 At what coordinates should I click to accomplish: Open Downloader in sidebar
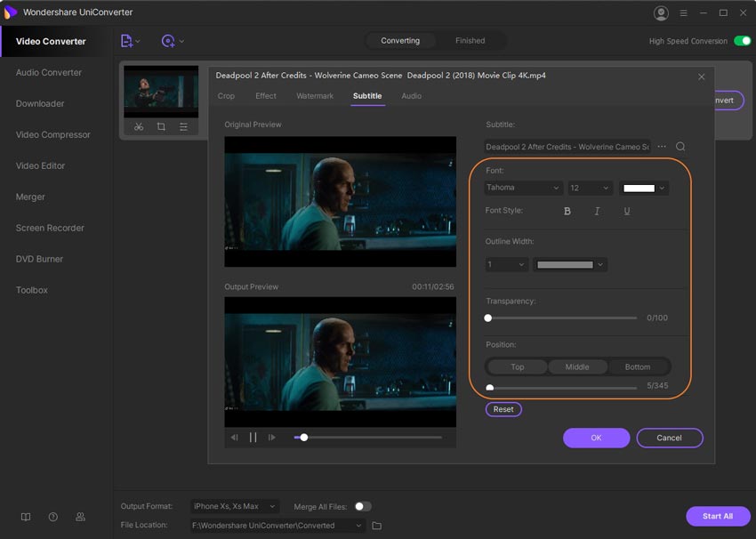coord(39,104)
